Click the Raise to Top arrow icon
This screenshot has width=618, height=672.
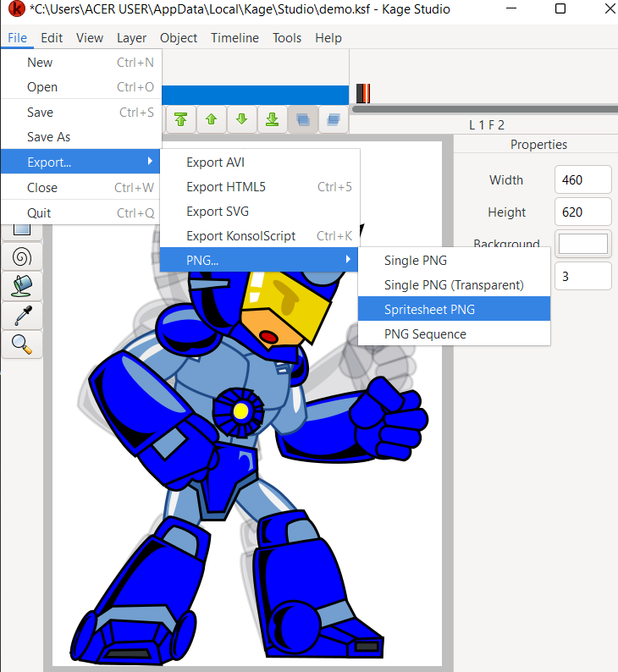pyautogui.click(x=180, y=119)
